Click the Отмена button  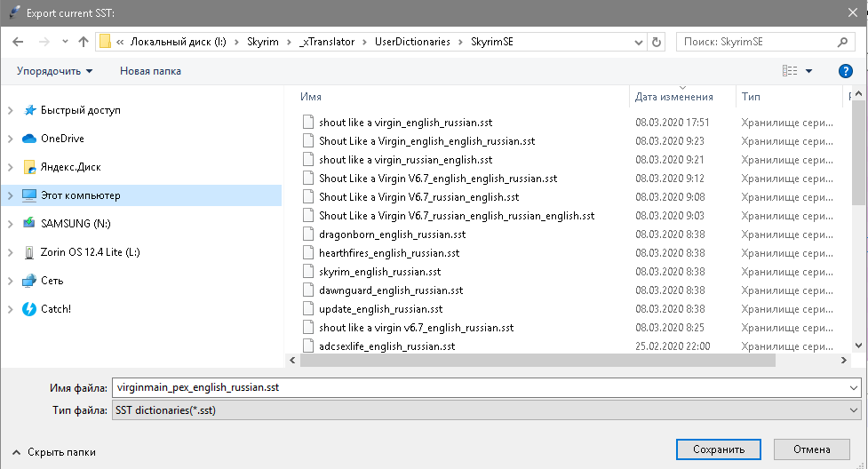[817, 449]
